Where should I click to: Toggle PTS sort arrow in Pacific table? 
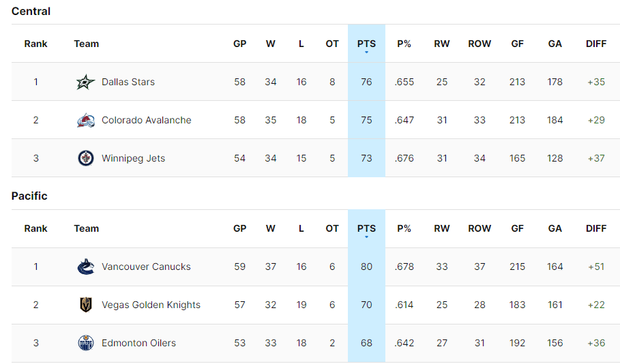click(x=366, y=237)
